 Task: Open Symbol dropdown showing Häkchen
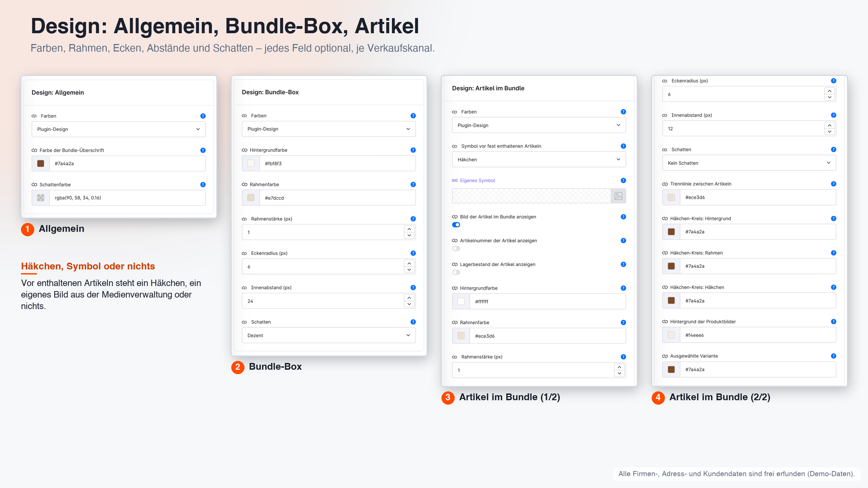(539, 159)
